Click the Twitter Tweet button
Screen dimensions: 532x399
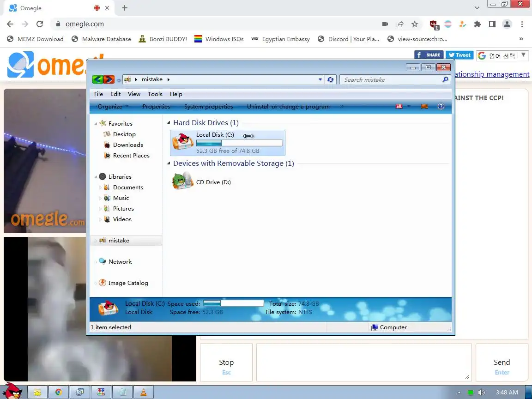coord(459,55)
